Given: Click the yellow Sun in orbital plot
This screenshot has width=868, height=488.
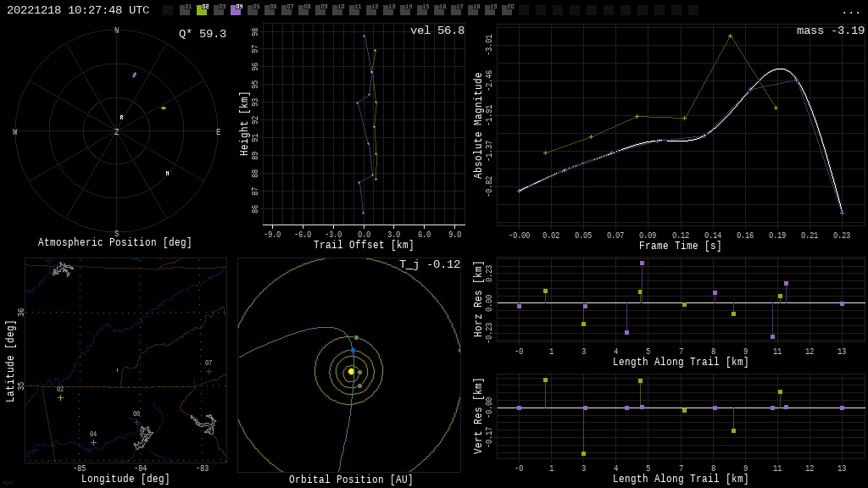Looking at the screenshot, I should pyautogui.click(x=351, y=371).
